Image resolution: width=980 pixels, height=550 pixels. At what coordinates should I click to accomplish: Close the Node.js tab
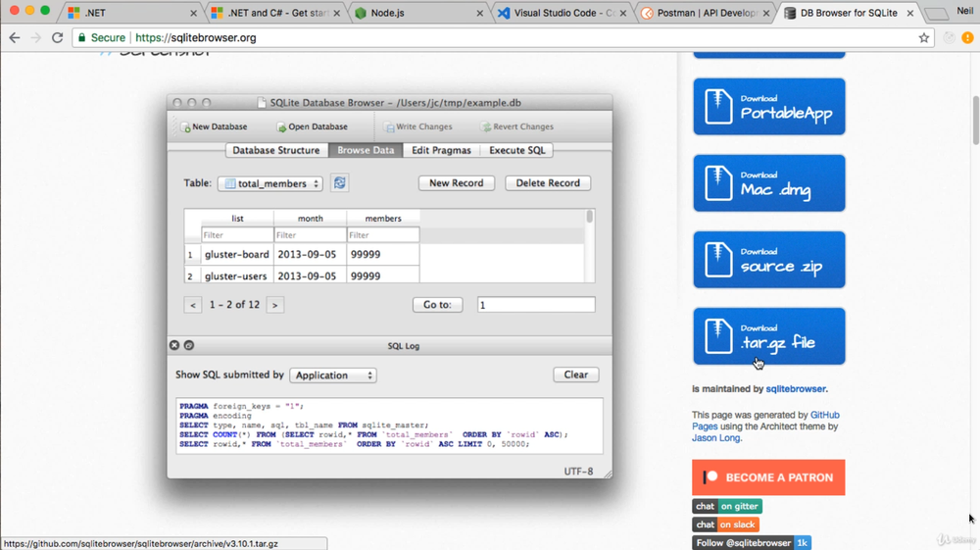479,13
